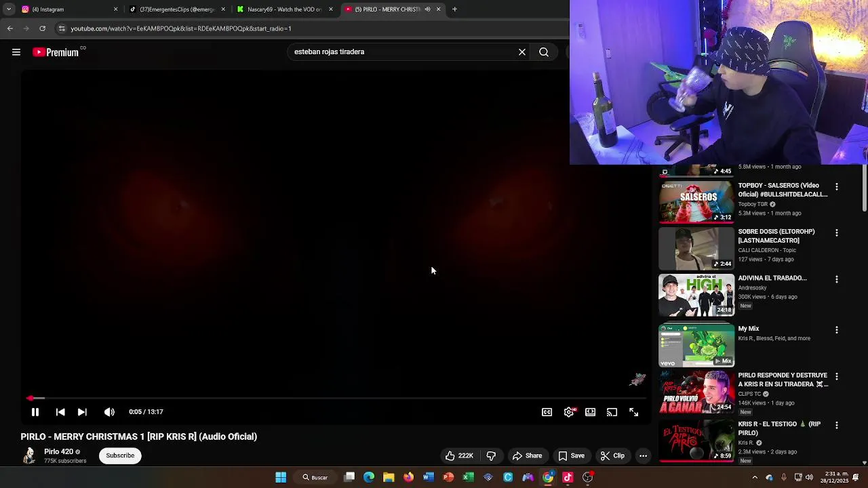Pause the video playback
Viewport: 868px width, 488px height.
[x=35, y=412]
